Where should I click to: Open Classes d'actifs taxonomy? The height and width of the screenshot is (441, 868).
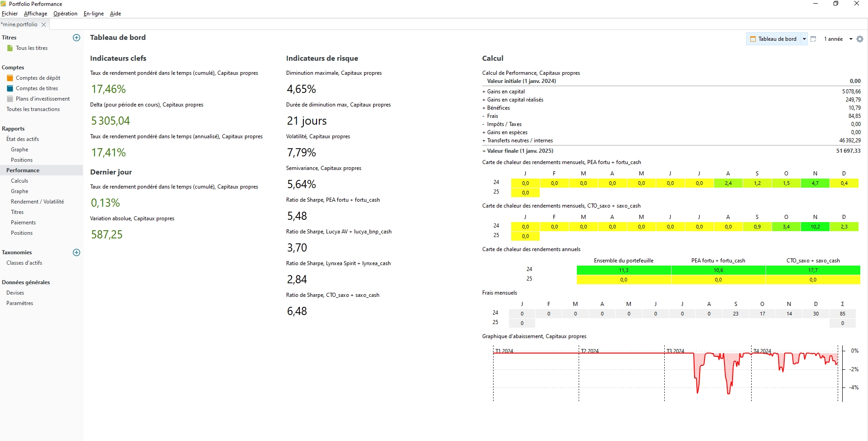24,263
